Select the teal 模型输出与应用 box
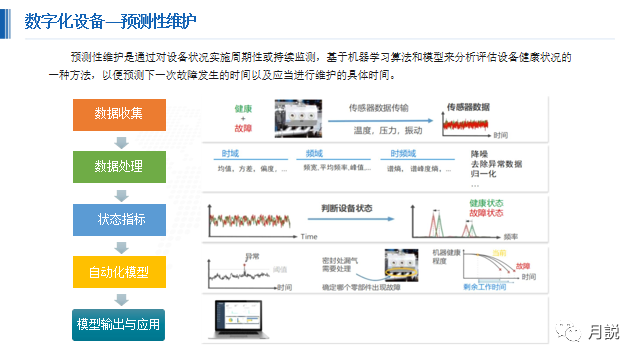640x360 pixels. (118, 324)
